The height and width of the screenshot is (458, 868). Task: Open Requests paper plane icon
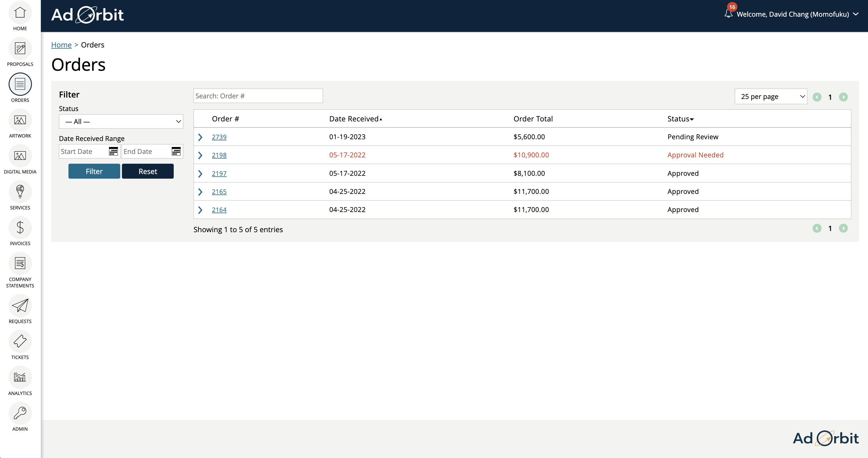[20, 306]
